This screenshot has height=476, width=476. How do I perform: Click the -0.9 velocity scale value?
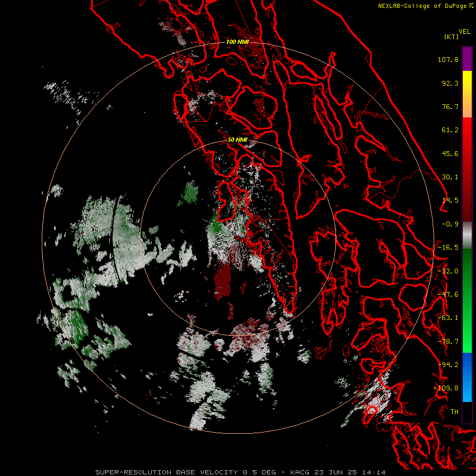[450, 224]
